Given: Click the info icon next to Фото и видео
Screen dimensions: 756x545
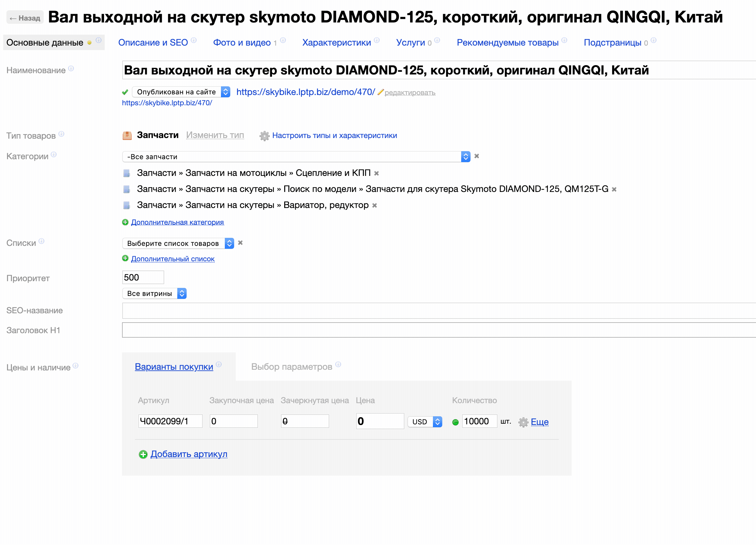Looking at the screenshot, I should coord(283,40).
